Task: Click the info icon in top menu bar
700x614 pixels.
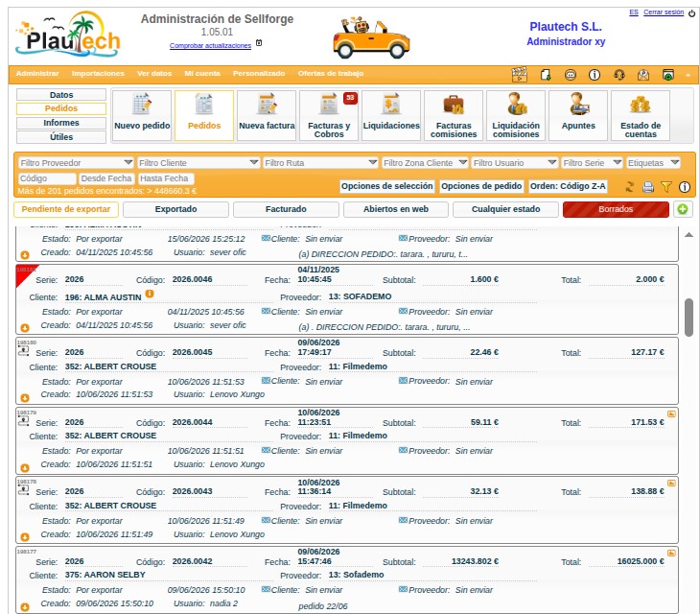Action: pyautogui.click(x=595, y=75)
